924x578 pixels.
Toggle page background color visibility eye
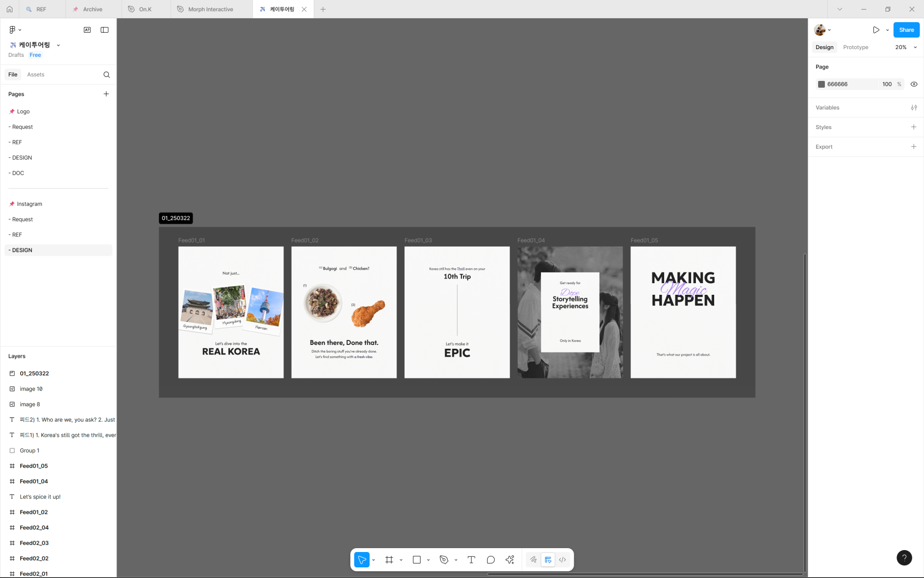tap(914, 84)
